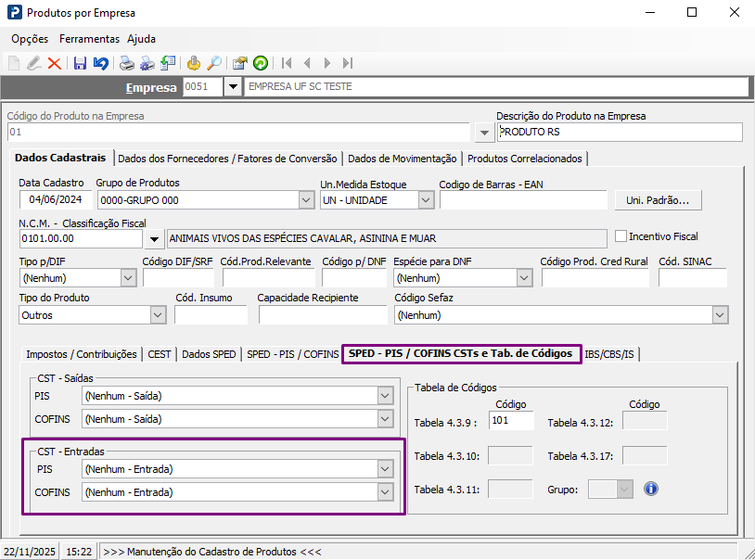Open the COFINS dropdown under CST - Saídas
This screenshot has width=755, height=560.
[x=385, y=419]
